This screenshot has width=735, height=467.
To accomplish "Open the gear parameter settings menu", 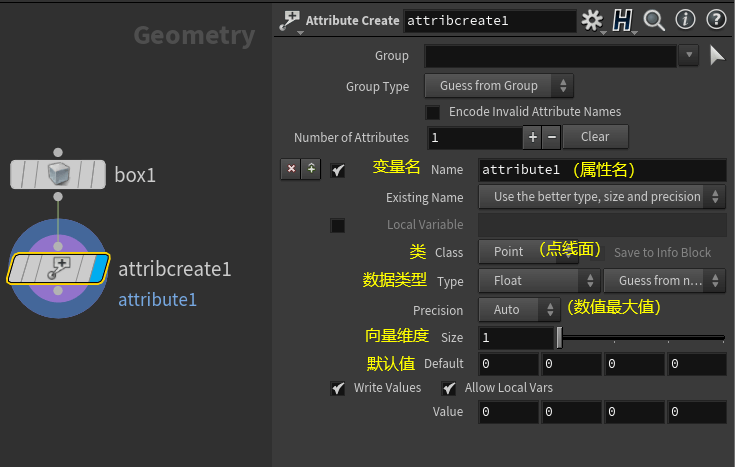I will (592, 19).
